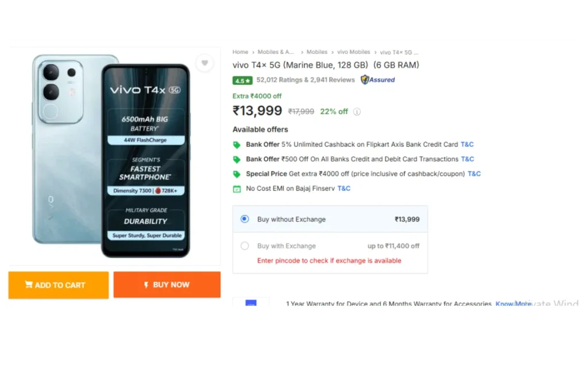Viewport: 588px width, 392px height.
Task: Click the green tag icon beside Axis Bank offer
Action: coord(237,145)
